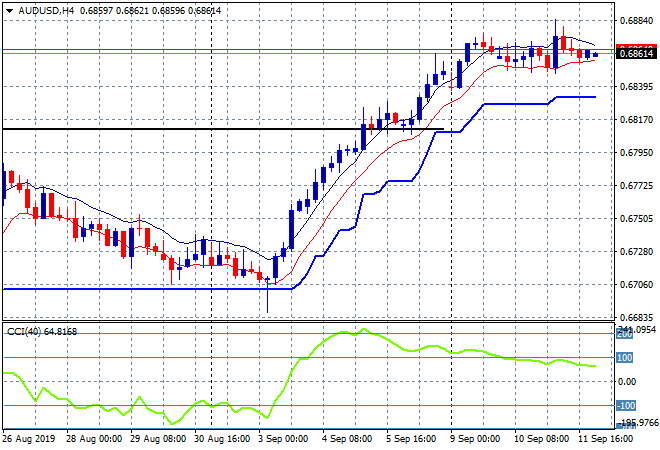Viewport: 660px width, 450px height.
Task: Click the 5 Sep 16:00 time label
Action: click(411, 439)
